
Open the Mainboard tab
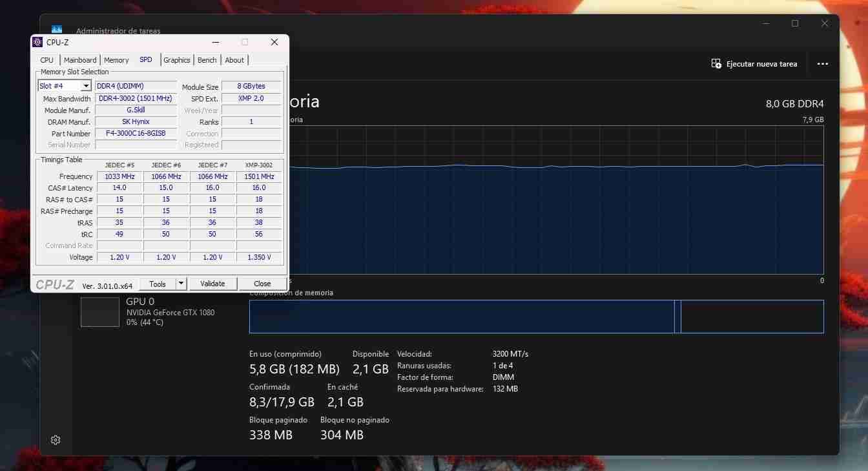(x=80, y=60)
